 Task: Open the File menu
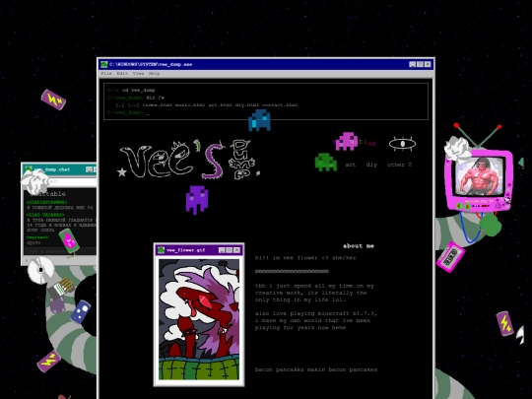coord(106,73)
